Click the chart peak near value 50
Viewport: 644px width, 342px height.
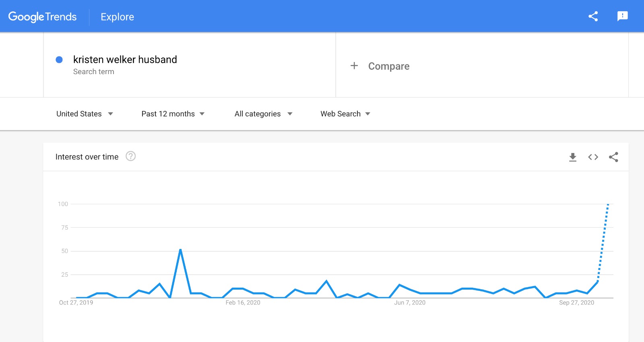[180, 250]
